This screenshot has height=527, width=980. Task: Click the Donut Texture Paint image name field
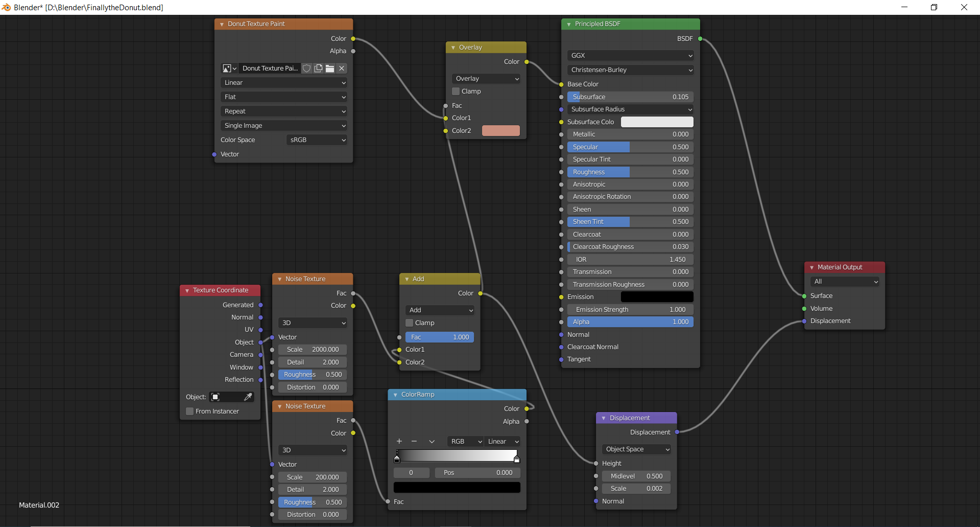coord(270,68)
